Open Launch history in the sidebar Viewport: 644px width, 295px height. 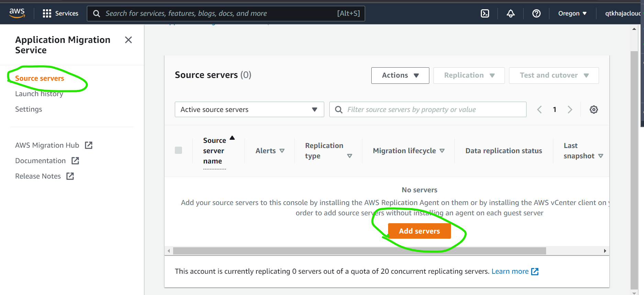pyautogui.click(x=39, y=94)
